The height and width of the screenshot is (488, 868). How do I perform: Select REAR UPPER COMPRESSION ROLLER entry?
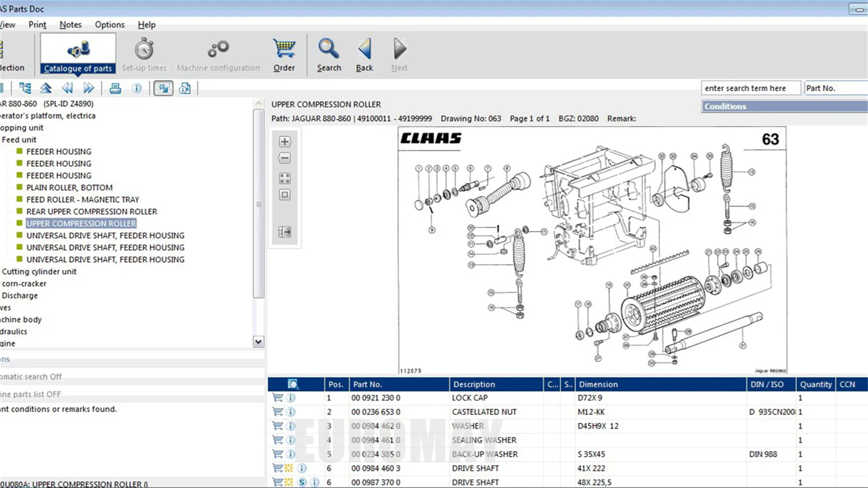91,211
